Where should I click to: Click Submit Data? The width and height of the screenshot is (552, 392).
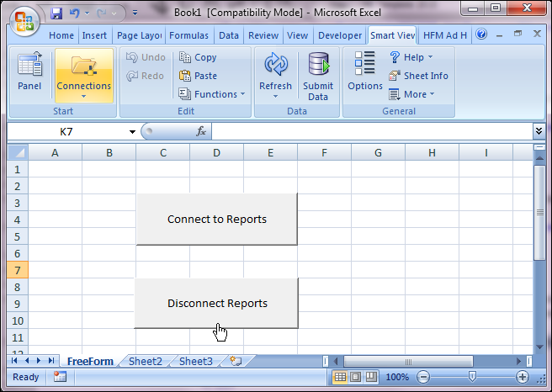[318, 77]
